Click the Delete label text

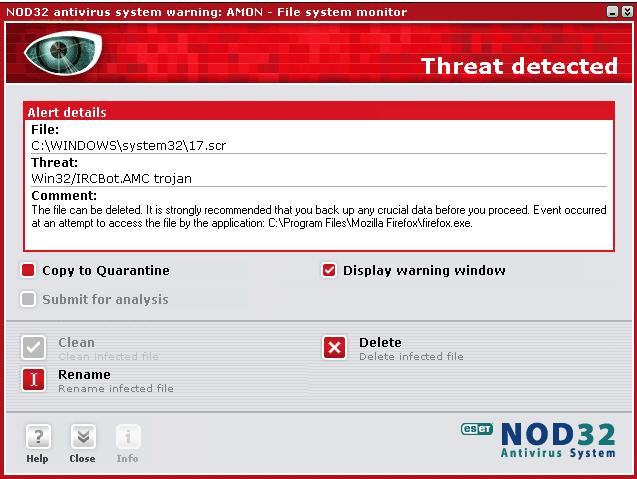[x=380, y=342]
